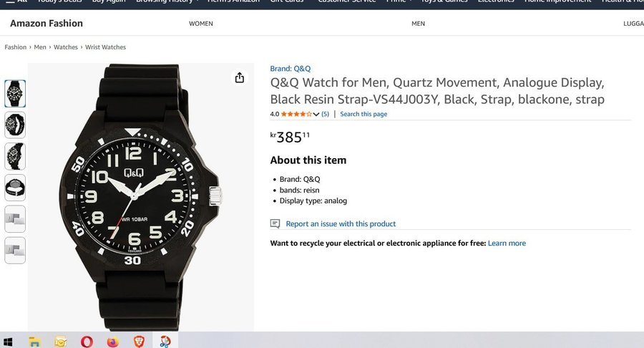Click 'Report an issue with this product'
The width and height of the screenshot is (644, 348).
(x=341, y=224)
